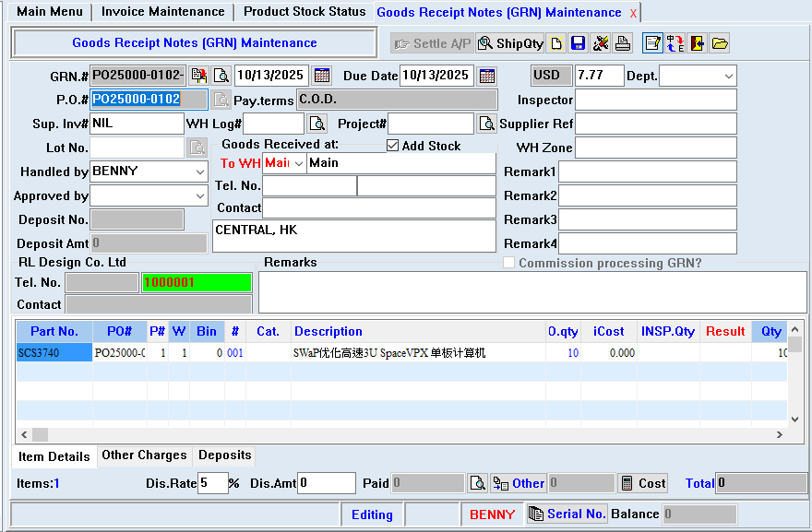Toggle the Add Stock checkbox
The height and width of the screenshot is (532, 812).
coord(392,146)
